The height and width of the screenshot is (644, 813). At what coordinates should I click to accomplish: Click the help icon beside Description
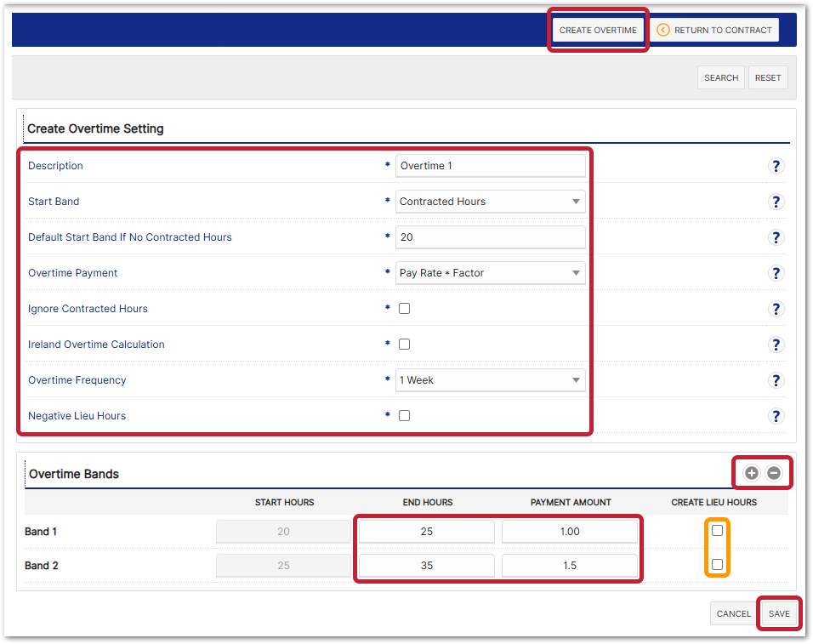tap(776, 166)
